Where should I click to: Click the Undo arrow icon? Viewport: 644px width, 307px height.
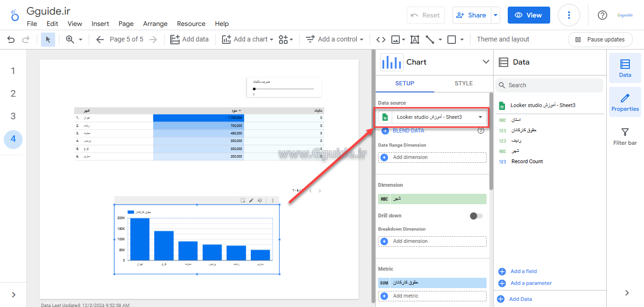click(11, 40)
